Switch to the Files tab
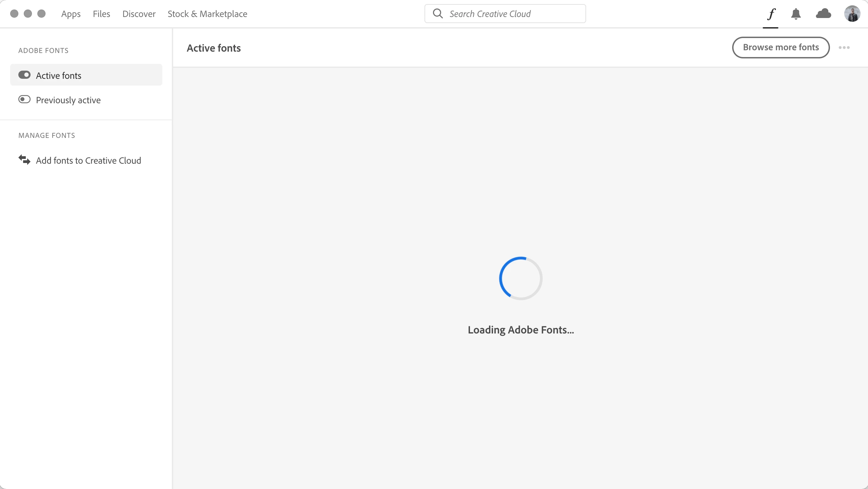The width and height of the screenshot is (868, 489). pyautogui.click(x=101, y=14)
